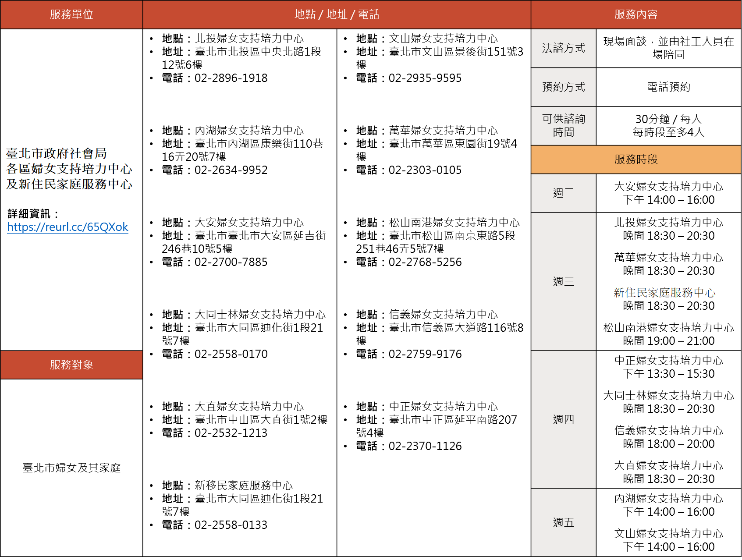Click the 電話預約 cell

[668, 87]
